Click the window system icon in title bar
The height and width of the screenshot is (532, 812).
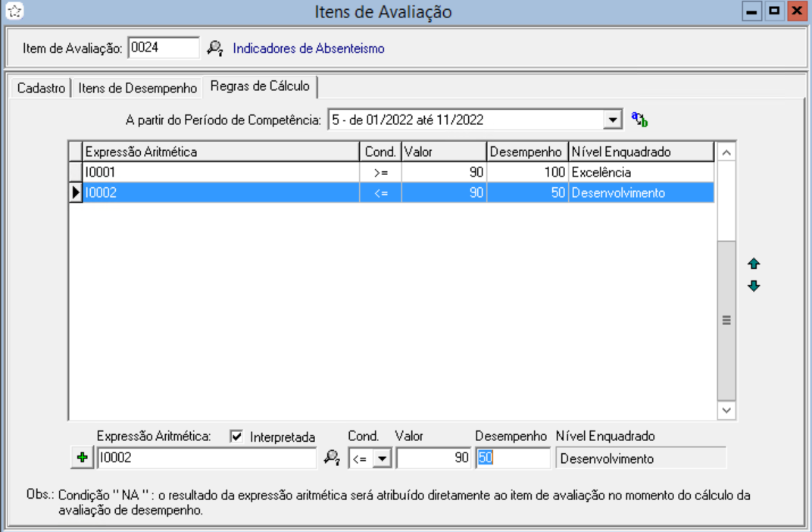pos(10,11)
